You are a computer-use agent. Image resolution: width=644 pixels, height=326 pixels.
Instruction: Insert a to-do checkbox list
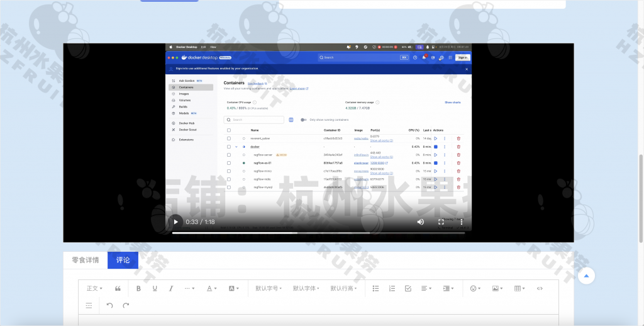(x=408, y=288)
